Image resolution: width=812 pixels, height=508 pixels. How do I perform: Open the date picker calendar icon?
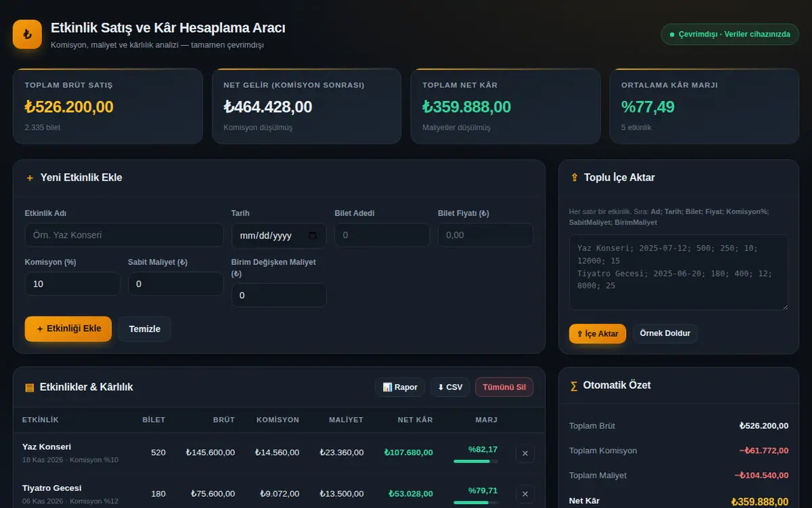click(313, 236)
